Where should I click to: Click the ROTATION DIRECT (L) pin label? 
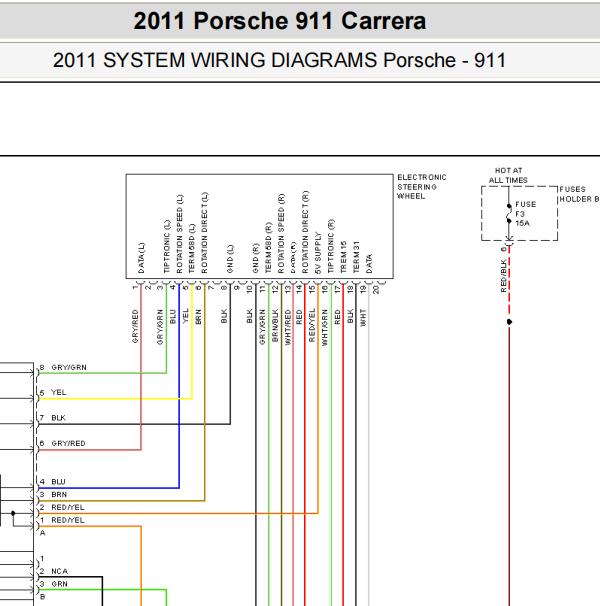pos(205,232)
